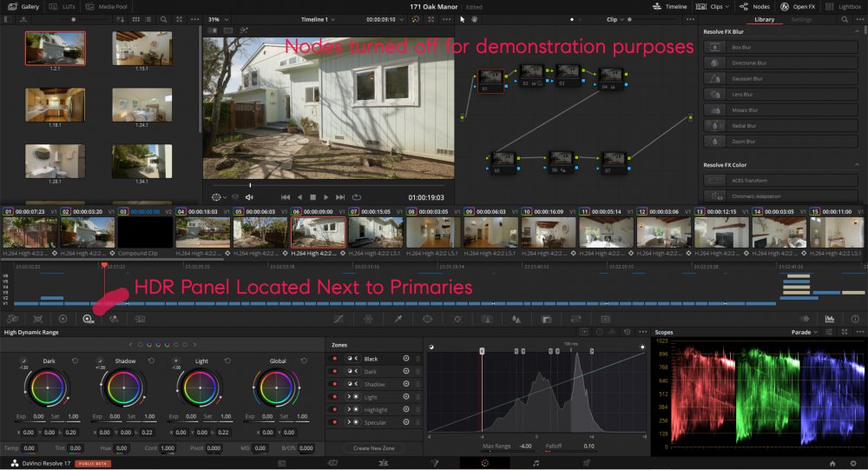Open the HDR color wheels palette icon
Image resolution: width=868 pixels, height=470 pixels.
88,319
